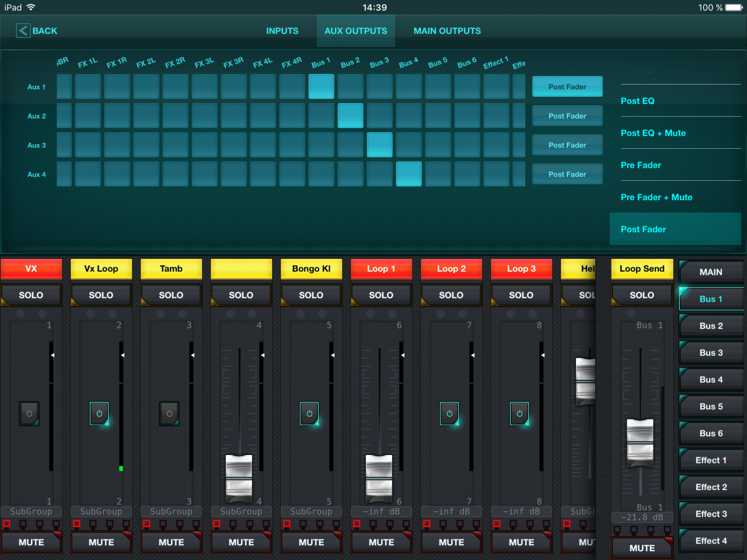Toggle the power icon on Bongo Kl channel
Viewport: 747px width, 560px height.
pos(309,414)
